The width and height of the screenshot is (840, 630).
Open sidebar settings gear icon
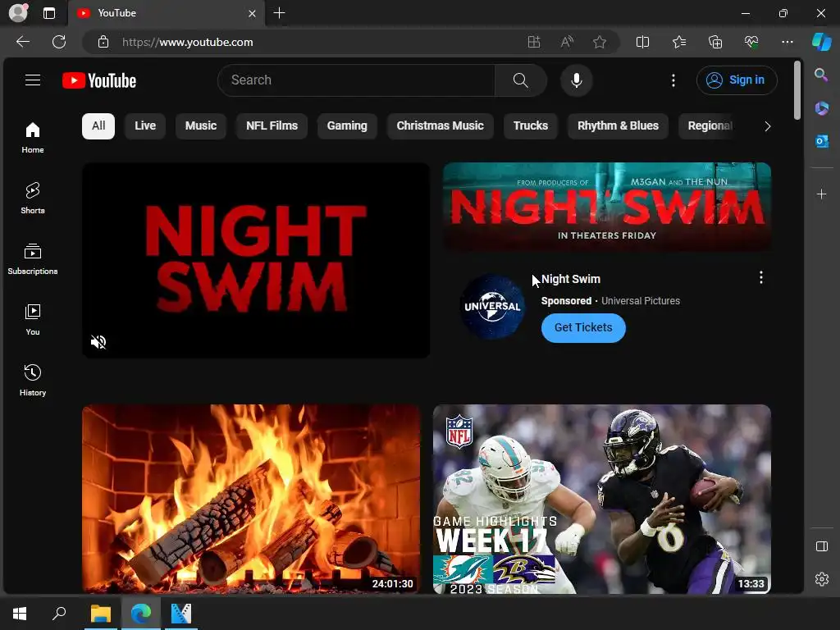pyautogui.click(x=821, y=579)
